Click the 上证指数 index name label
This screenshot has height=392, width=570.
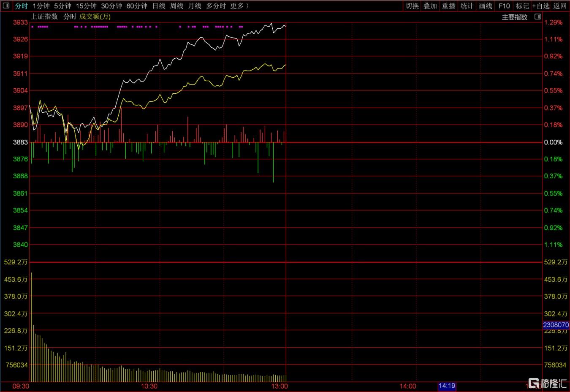click(x=44, y=16)
